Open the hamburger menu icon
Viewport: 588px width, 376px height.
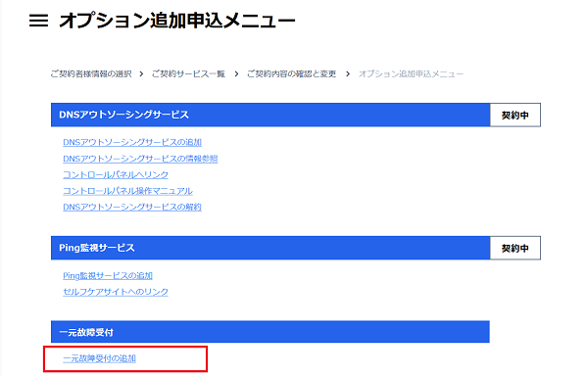click(38, 21)
